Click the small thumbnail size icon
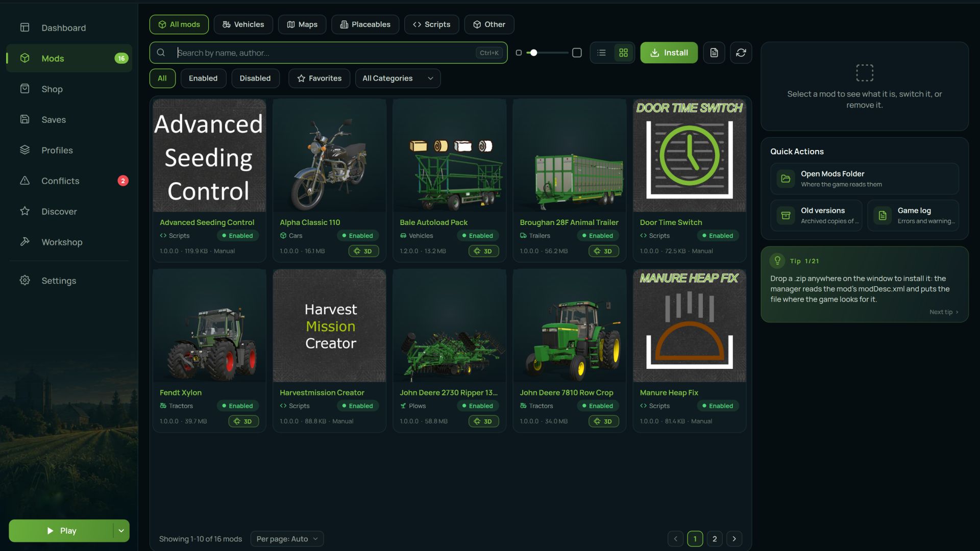 pyautogui.click(x=519, y=53)
